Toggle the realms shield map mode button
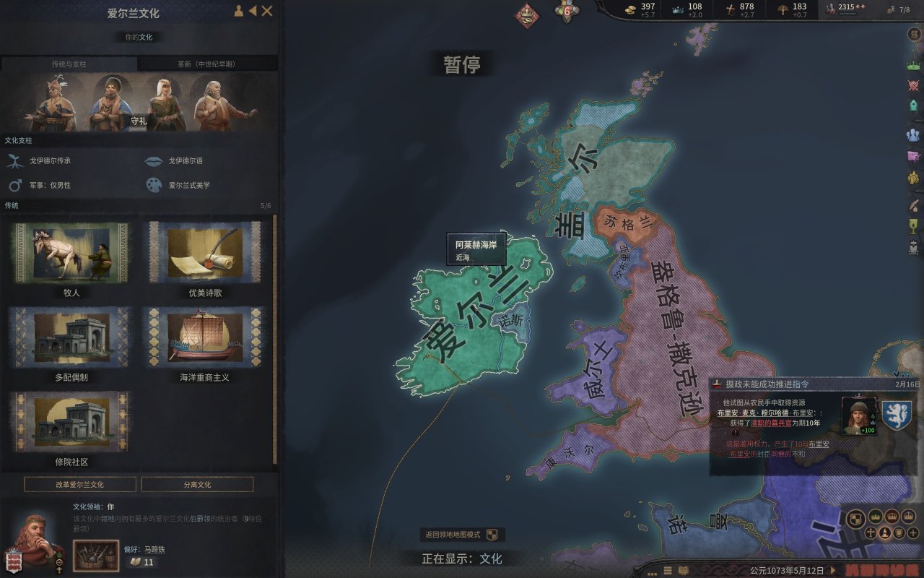 coord(855,518)
